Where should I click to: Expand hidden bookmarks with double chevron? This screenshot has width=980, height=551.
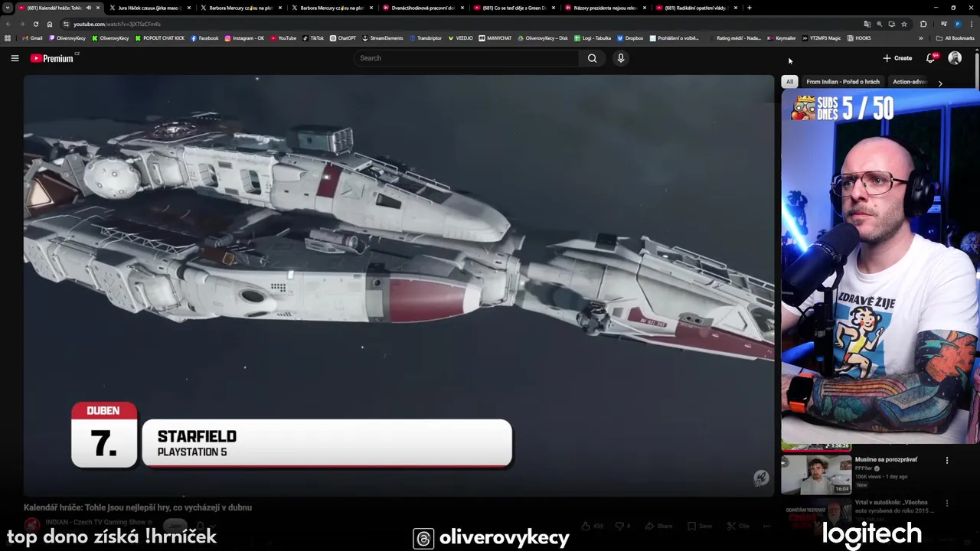click(921, 37)
